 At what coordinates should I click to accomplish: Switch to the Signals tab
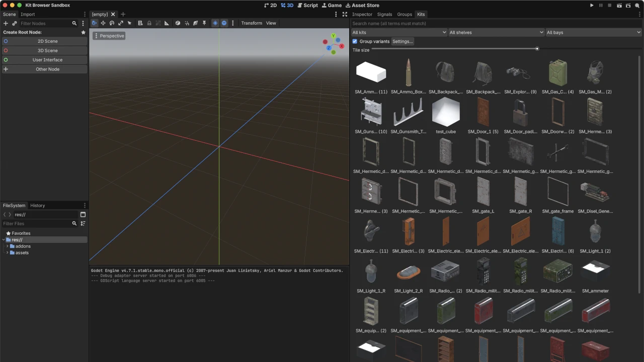point(385,15)
